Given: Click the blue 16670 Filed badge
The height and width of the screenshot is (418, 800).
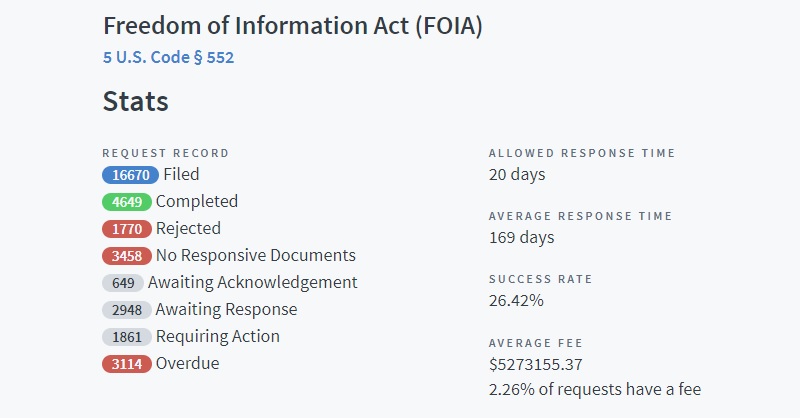Looking at the screenshot, I should pyautogui.click(x=131, y=175).
